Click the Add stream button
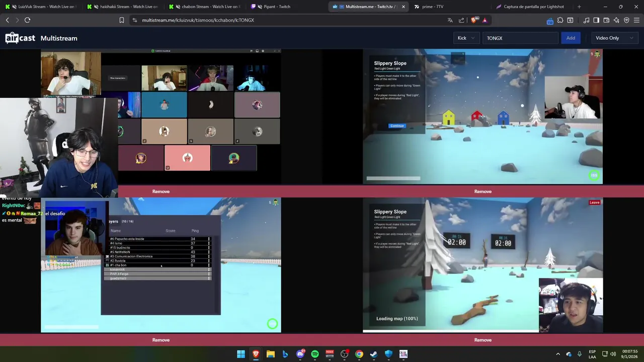The height and width of the screenshot is (362, 644). pyautogui.click(x=571, y=38)
